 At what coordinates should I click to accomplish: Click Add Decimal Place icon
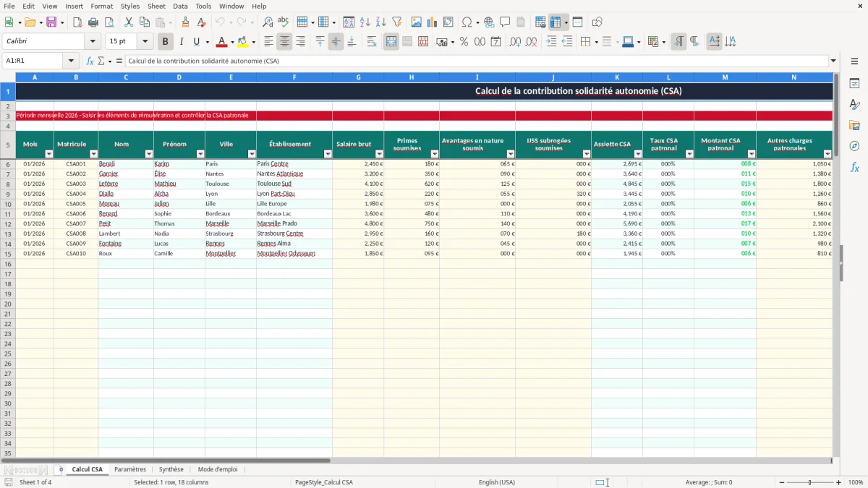516,42
